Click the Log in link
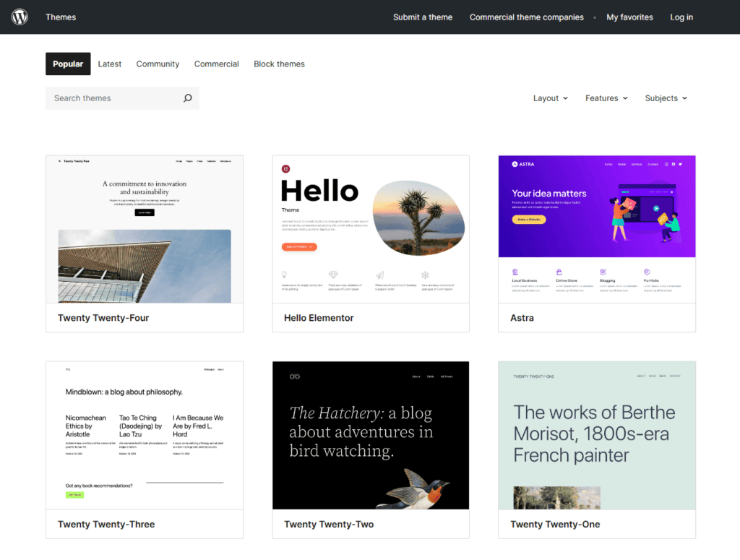This screenshot has height=560, width=740. [681, 17]
